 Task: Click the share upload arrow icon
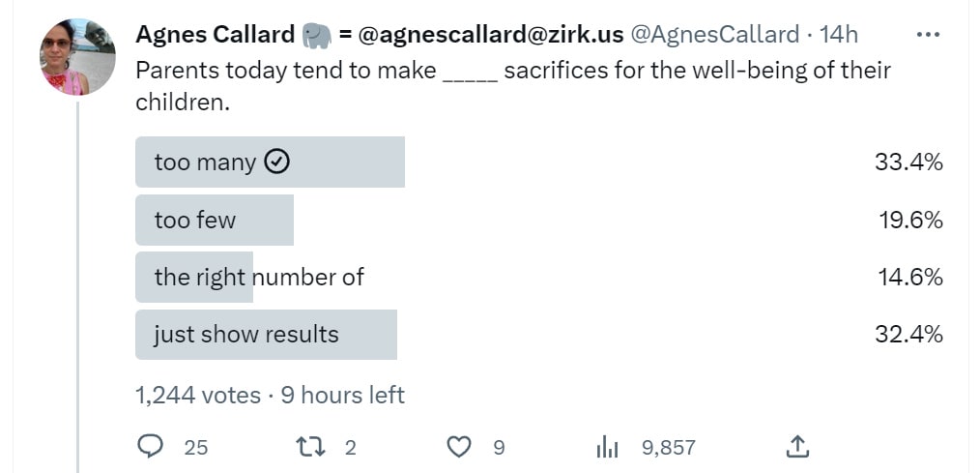796,446
